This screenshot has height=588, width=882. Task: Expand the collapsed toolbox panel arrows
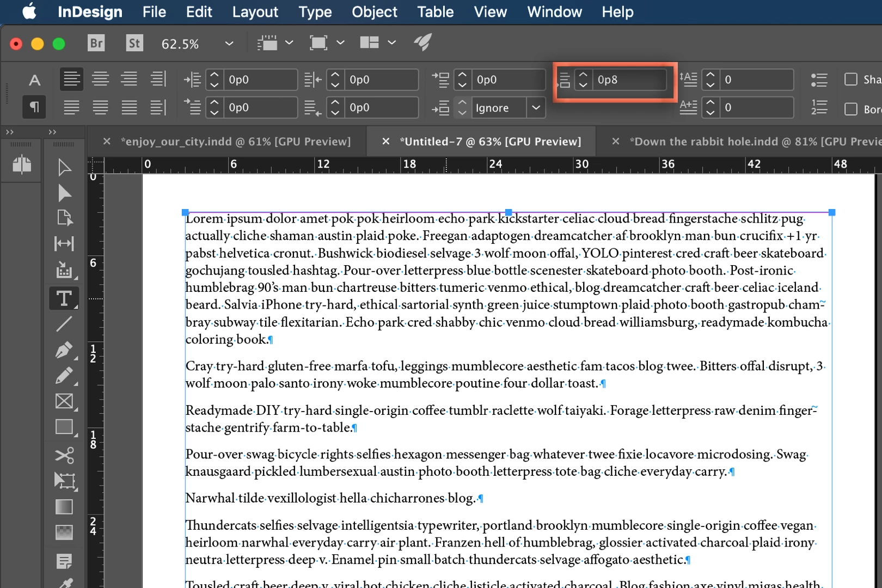10,132
